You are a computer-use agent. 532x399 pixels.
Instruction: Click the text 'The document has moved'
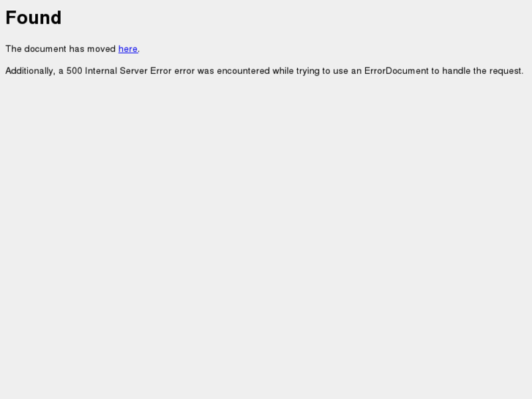tap(61, 49)
